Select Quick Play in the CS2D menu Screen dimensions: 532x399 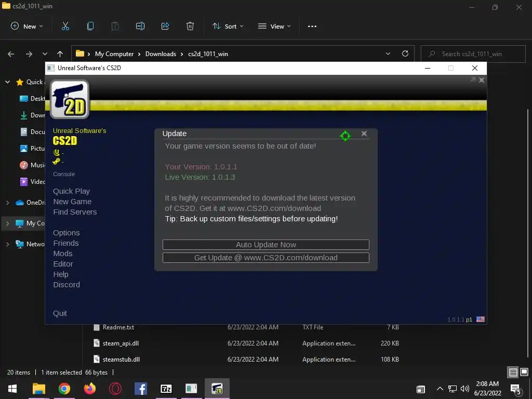(x=71, y=191)
